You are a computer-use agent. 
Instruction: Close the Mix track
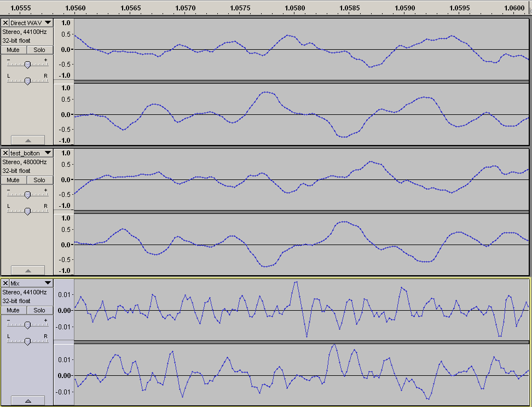pos(5,283)
